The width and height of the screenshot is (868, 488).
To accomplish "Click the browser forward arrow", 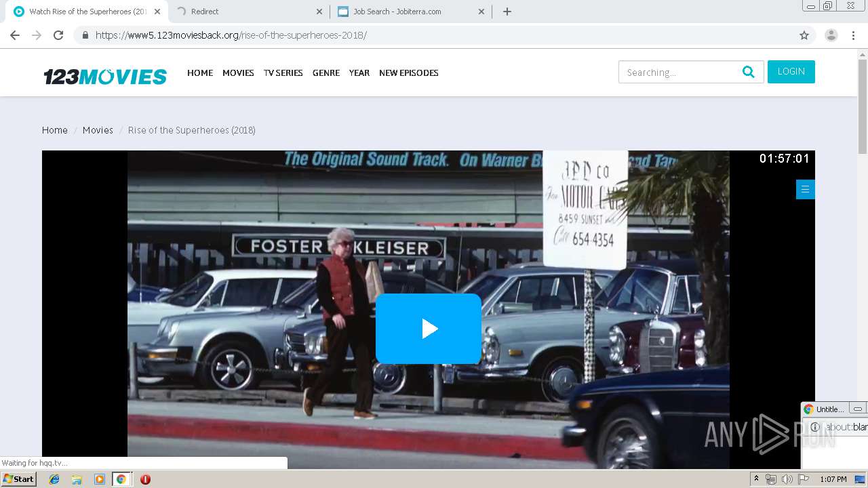I will click(x=37, y=35).
